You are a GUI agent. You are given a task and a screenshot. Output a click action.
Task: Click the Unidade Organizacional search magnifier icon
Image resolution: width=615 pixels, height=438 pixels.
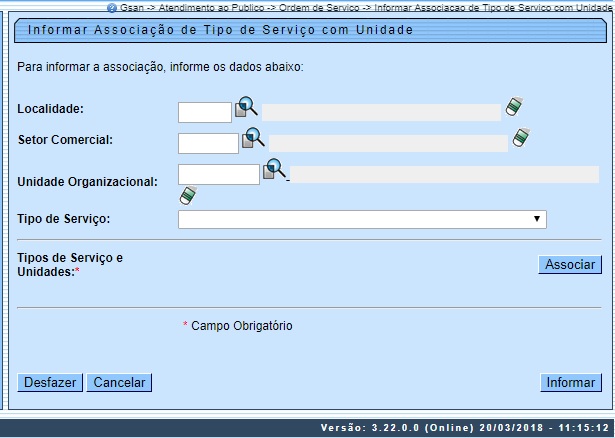click(274, 169)
